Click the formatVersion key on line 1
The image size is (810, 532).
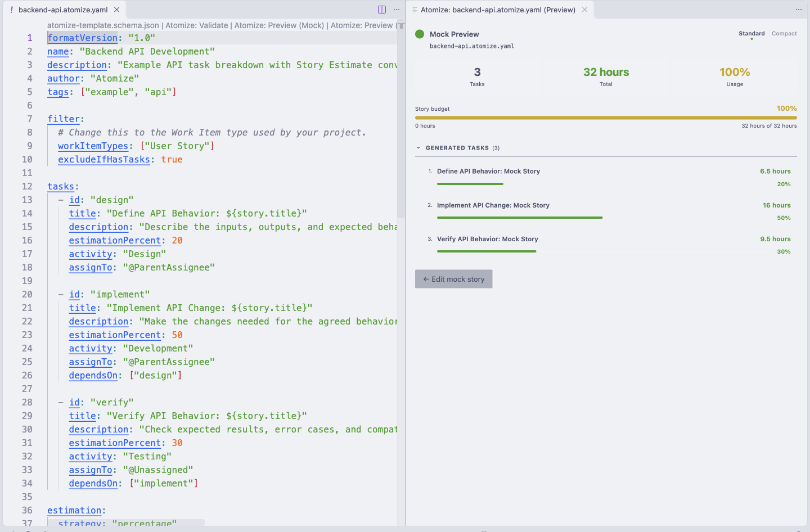[83, 38]
